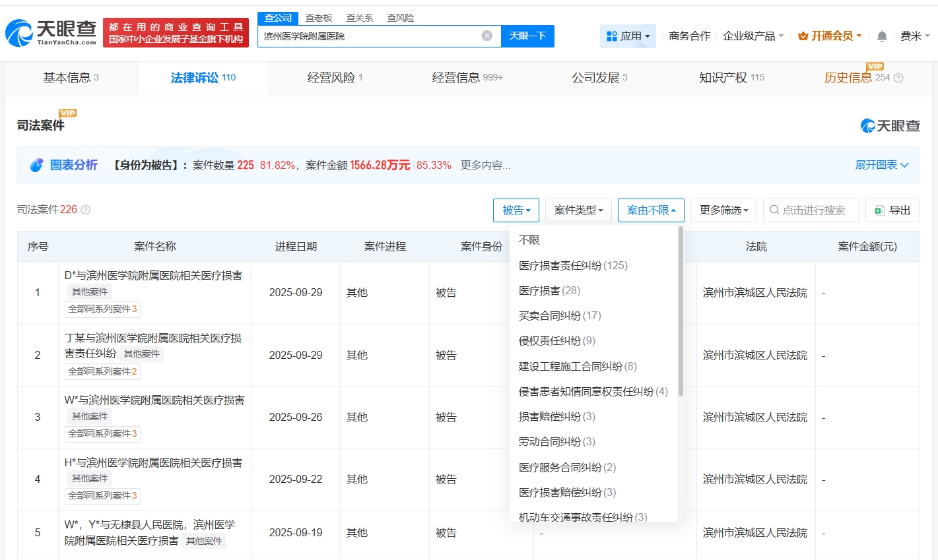Click the help icon beside 历史信息 tab

tap(898, 78)
